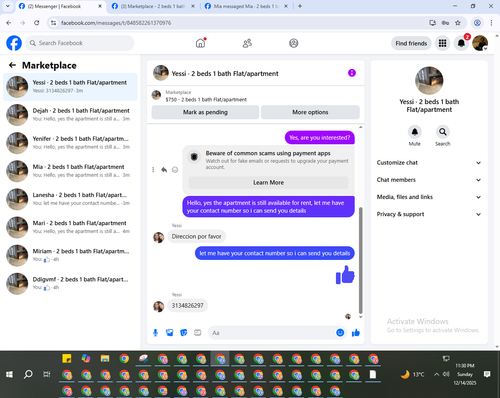Open the Windows notification center icon
500x398 pixels.
coord(487,374)
